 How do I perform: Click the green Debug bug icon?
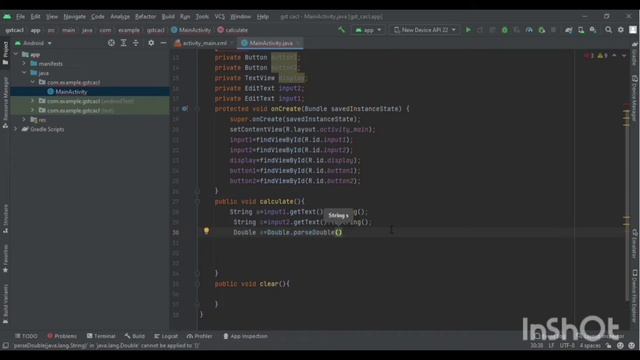[504, 30]
